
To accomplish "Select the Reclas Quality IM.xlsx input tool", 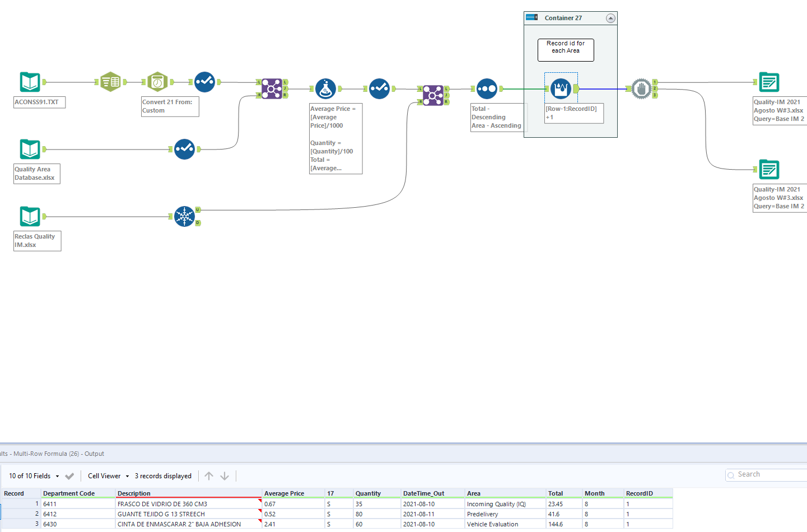I will [30, 217].
